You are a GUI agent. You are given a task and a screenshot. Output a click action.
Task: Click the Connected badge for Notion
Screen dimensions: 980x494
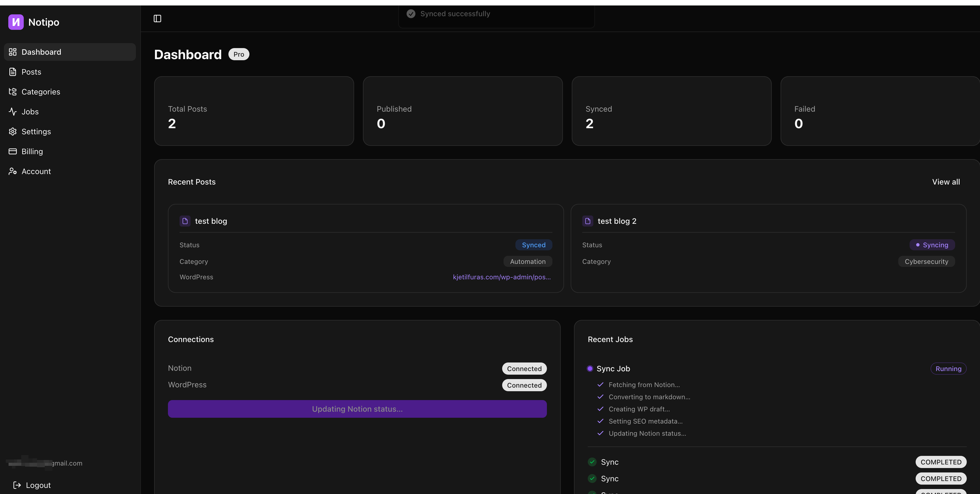click(x=524, y=368)
